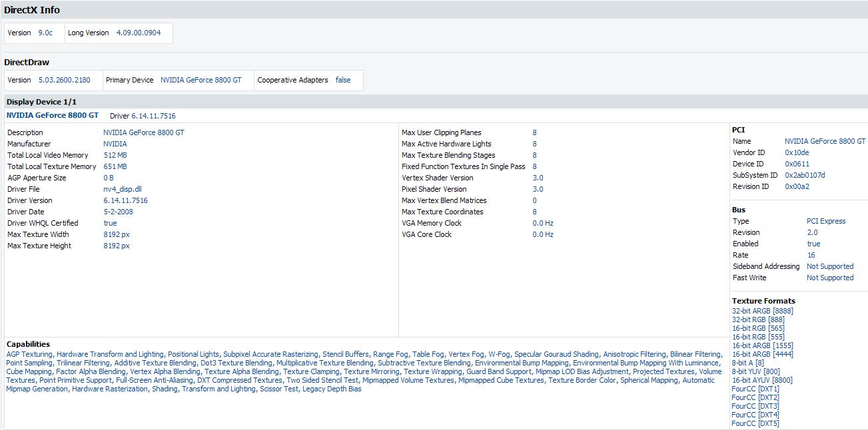Select SubSystem ID 0x2ab0107d

805,175
